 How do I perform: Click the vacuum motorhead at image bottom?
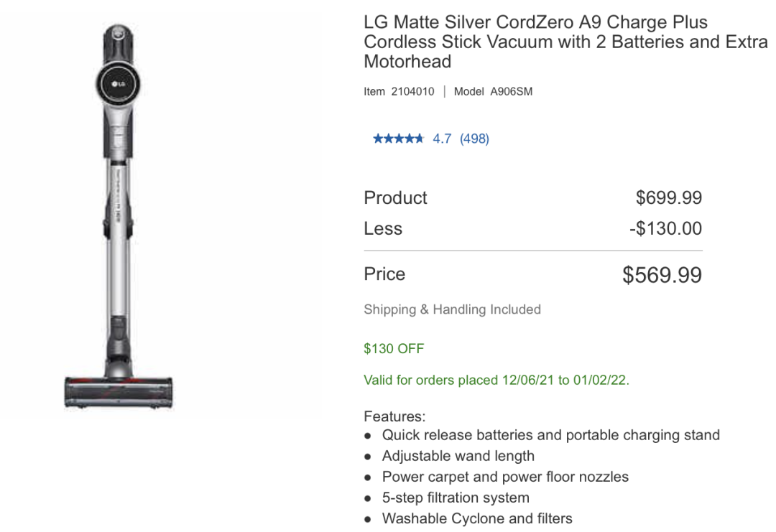pyautogui.click(x=119, y=391)
